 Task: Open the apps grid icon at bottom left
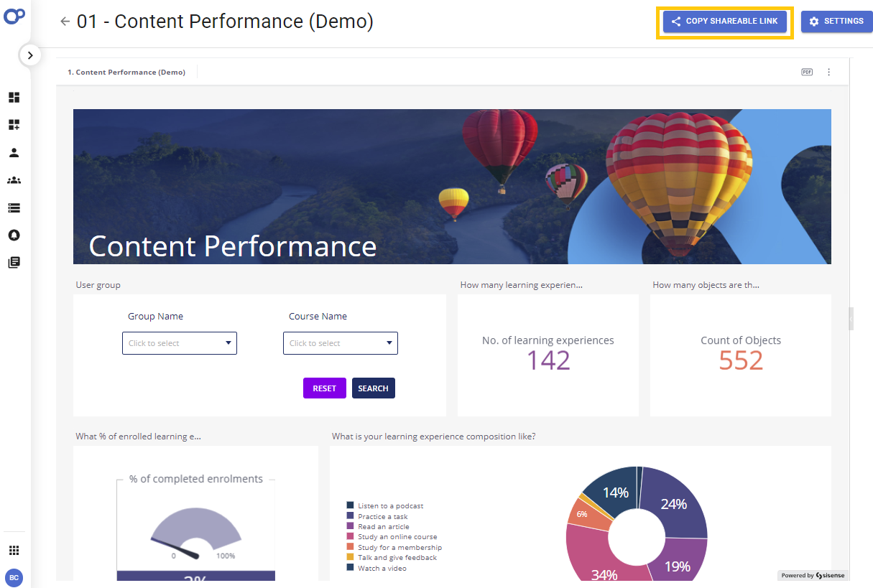pyautogui.click(x=14, y=549)
